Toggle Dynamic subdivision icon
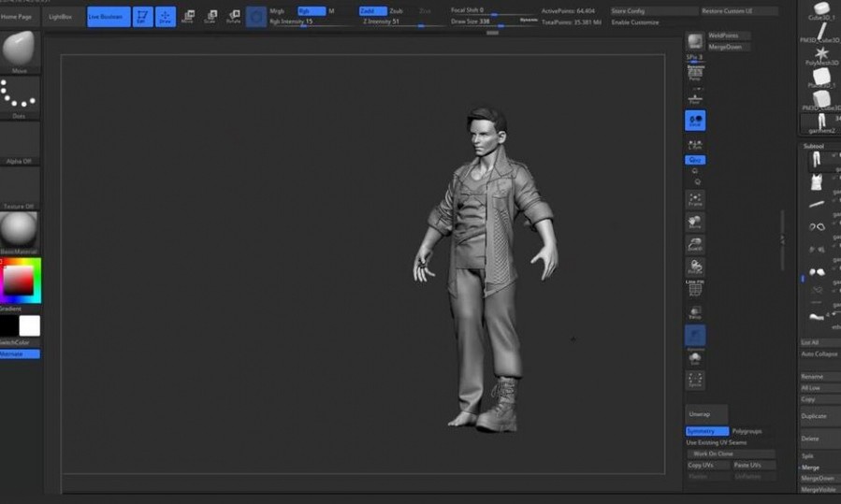Screen dimensions: 841x504 (x=695, y=337)
